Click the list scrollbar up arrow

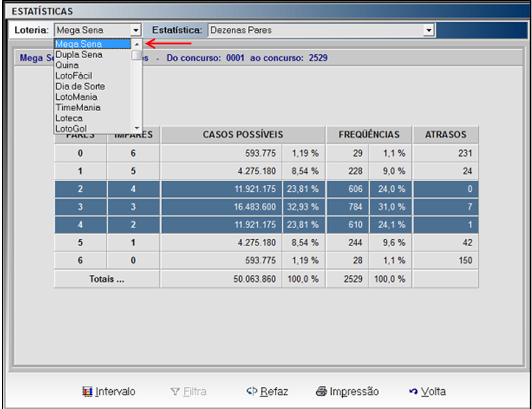coord(137,44)
